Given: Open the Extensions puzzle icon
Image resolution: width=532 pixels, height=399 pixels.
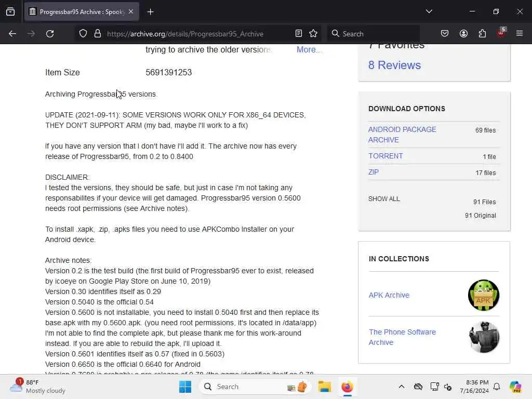Looking at the screenshot, I should tap(482, 34).
